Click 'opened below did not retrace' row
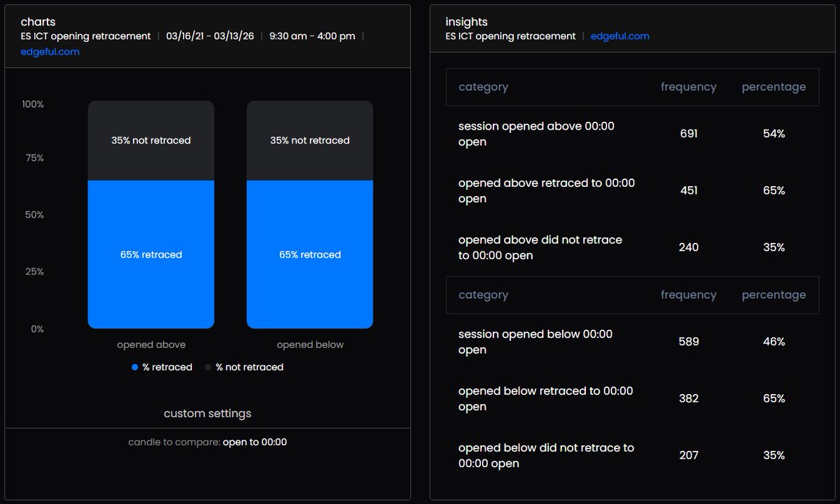The image size is (840, 504). [632, 455]
